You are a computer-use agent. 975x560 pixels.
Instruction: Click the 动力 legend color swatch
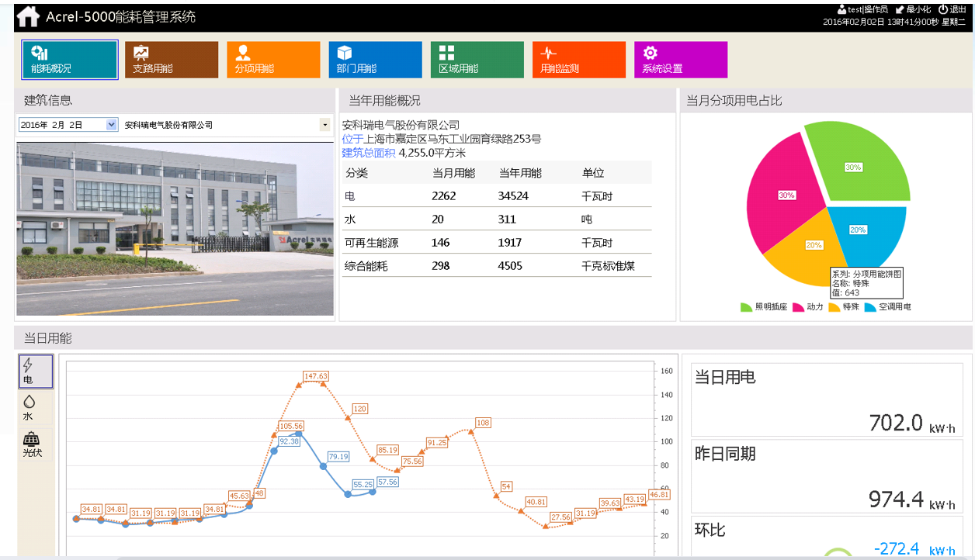797,307
